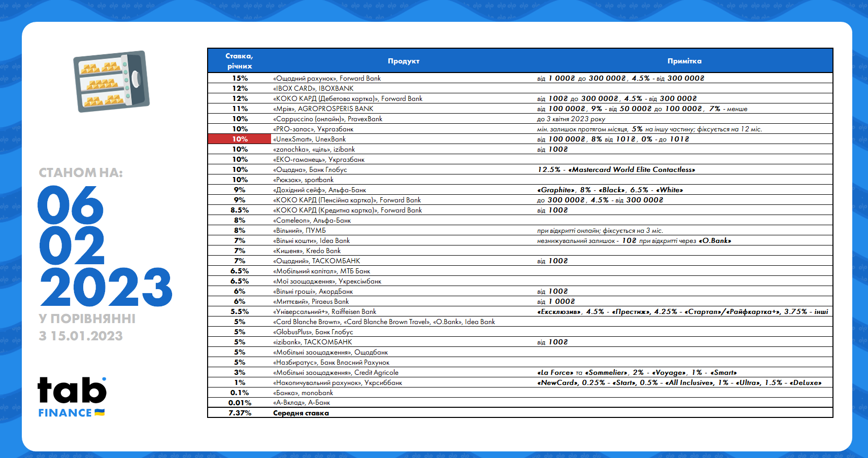Click '«Дохідний сейф», Альфа-Банк' product
Viewport: 868px width, 458px height.
(320, 190)
